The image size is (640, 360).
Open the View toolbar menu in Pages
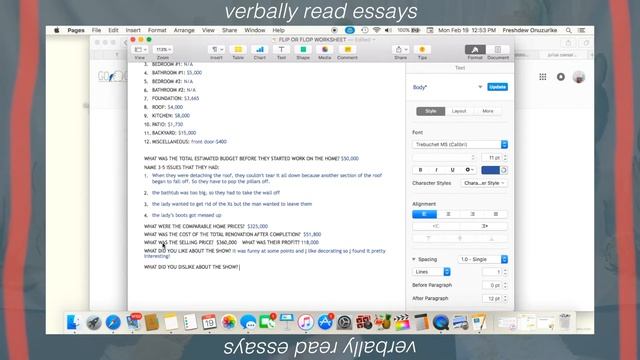(x=140, y=49)
